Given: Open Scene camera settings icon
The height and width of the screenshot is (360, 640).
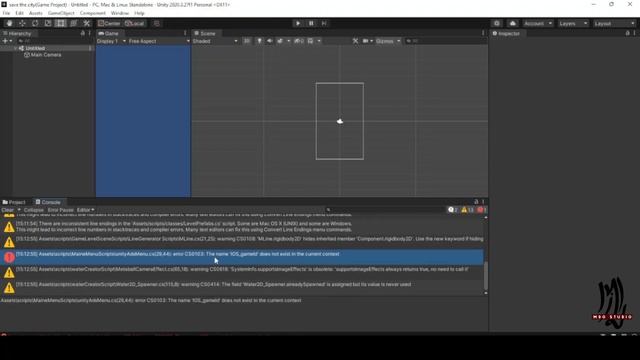Looking at the screenshot, I should point(366,41).
